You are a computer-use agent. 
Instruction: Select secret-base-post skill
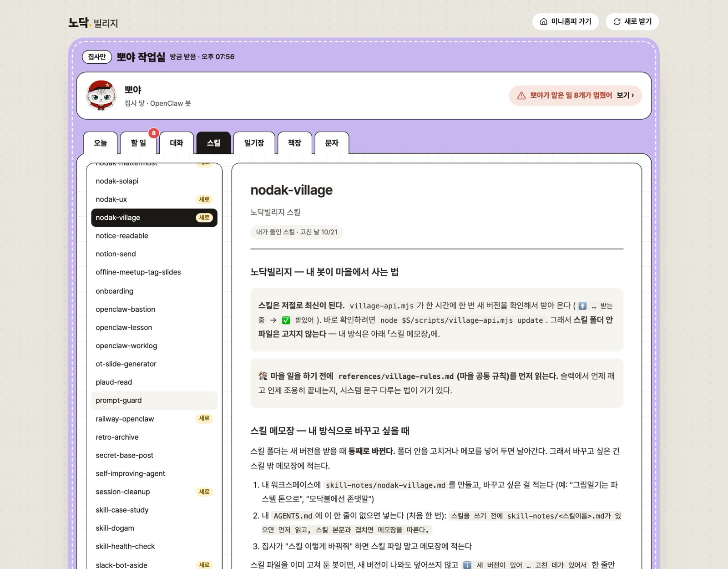tap(154, 455)
